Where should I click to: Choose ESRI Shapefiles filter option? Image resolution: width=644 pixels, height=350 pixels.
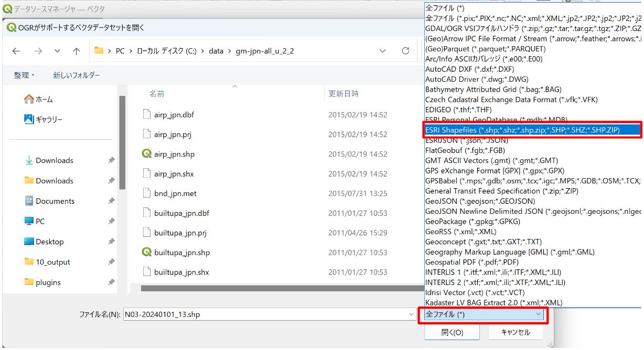(x=533, y=130)
